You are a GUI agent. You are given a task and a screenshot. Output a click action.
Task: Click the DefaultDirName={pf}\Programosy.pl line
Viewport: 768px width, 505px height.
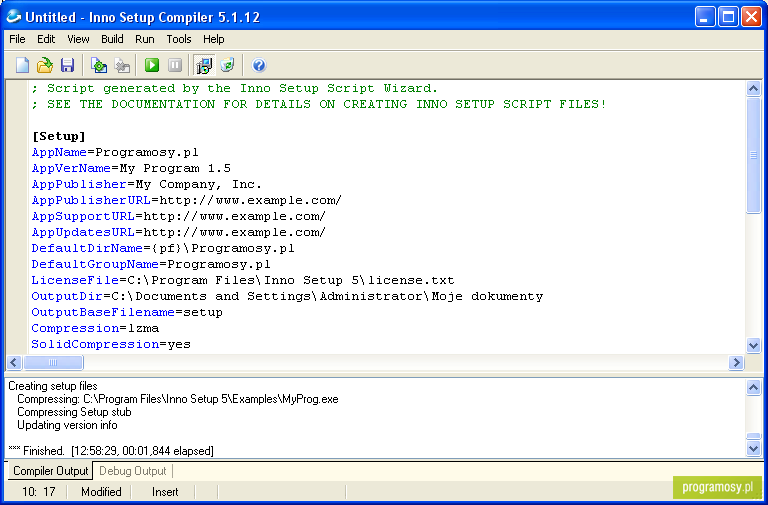point(163,248)
